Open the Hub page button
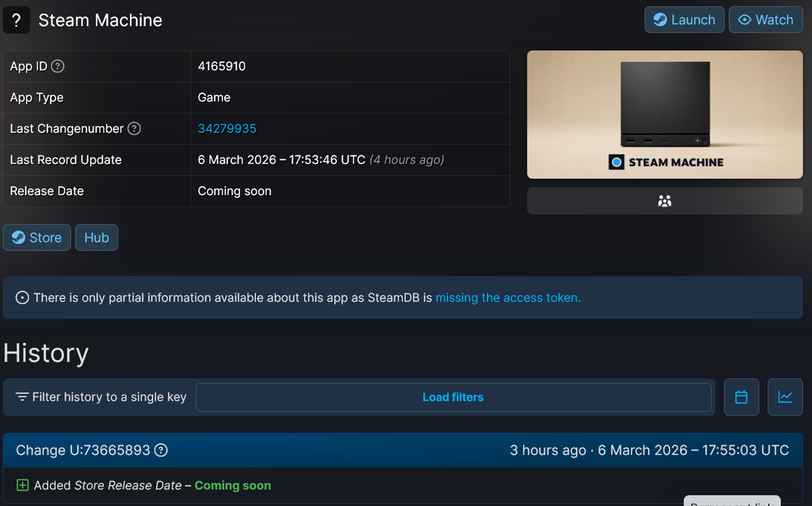 pyautogui.click(x=97, y=238)
